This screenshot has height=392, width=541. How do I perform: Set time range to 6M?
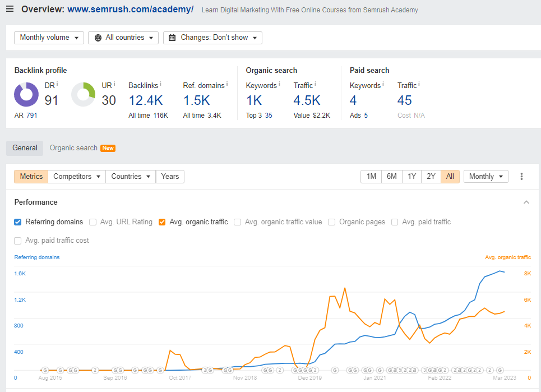click(x=392, y=176)
